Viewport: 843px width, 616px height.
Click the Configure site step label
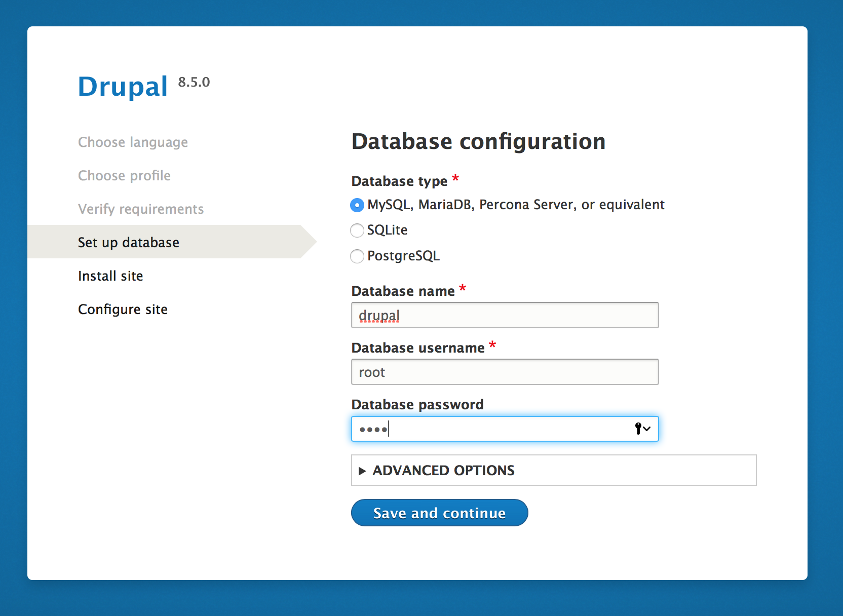pyautogui.click(x=123, y=310)
